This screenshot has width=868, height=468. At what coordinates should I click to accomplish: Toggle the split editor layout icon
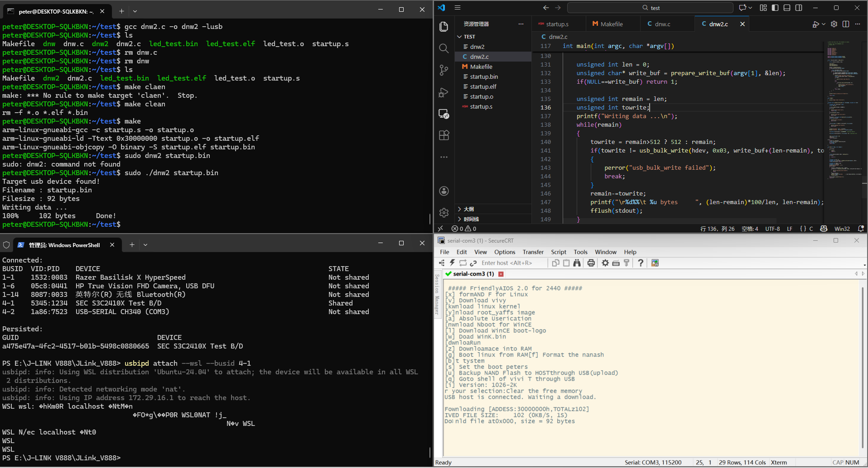click(x=845, y=24)
